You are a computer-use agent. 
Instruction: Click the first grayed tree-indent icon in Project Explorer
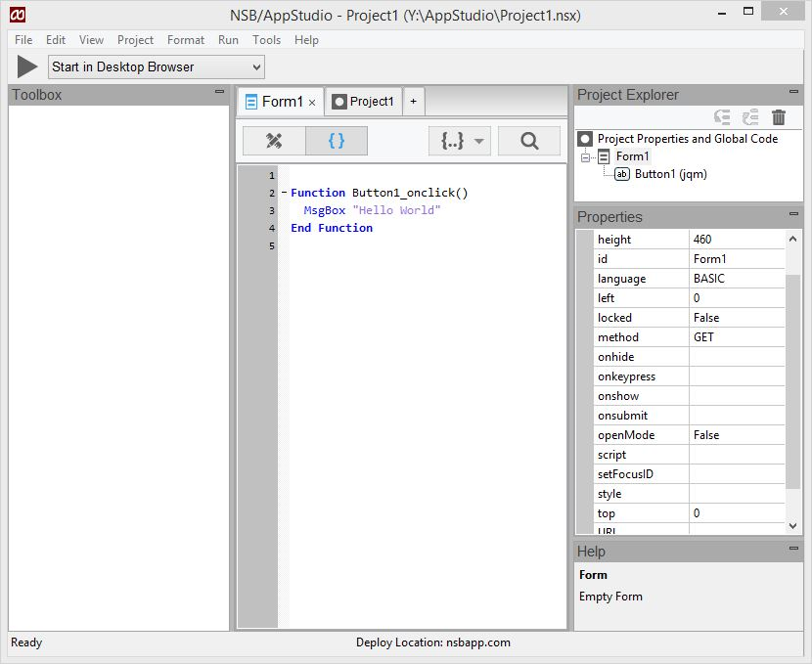pos(722,117)
